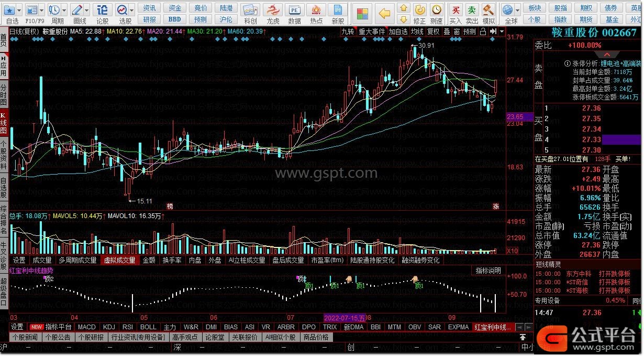Switch to KDJ indicator tab
The image size is (644, 356).
click(109, 327)
